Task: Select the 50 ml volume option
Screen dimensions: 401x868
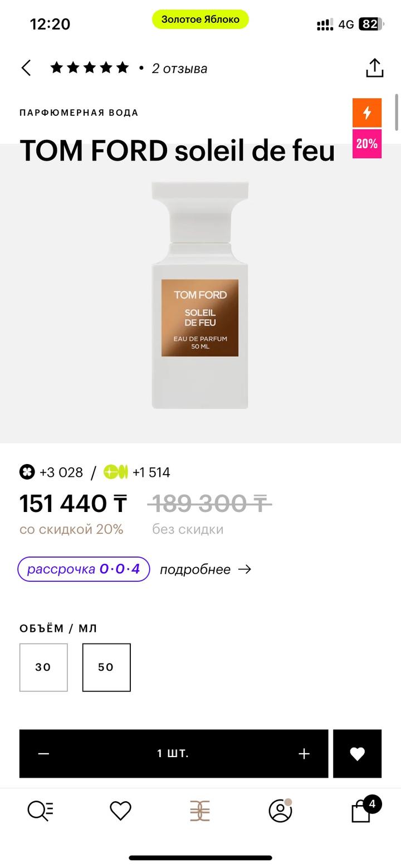Action: (106, 667)
